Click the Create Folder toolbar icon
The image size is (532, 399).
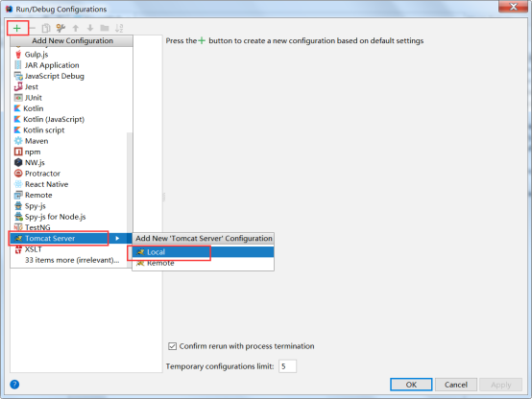coord(105,28)
